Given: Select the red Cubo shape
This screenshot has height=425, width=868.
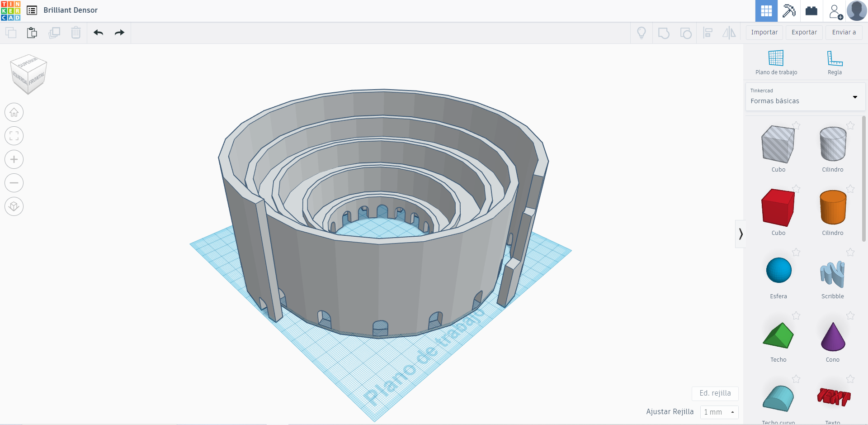Looking at the screenshot, I should (x=778, y=208).
